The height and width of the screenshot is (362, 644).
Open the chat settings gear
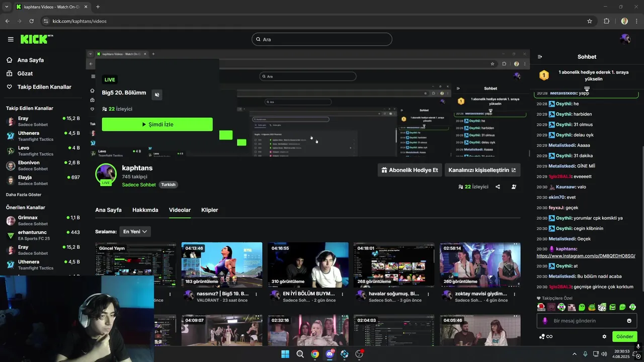(x=604, y=336)
